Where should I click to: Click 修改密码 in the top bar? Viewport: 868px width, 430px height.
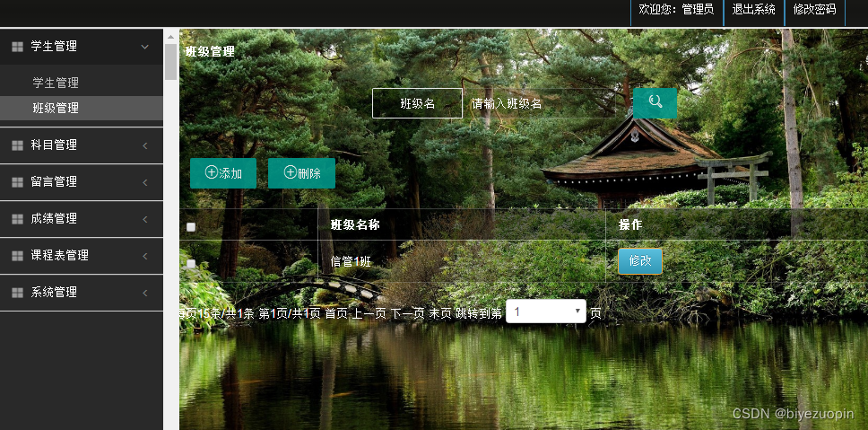814,9
